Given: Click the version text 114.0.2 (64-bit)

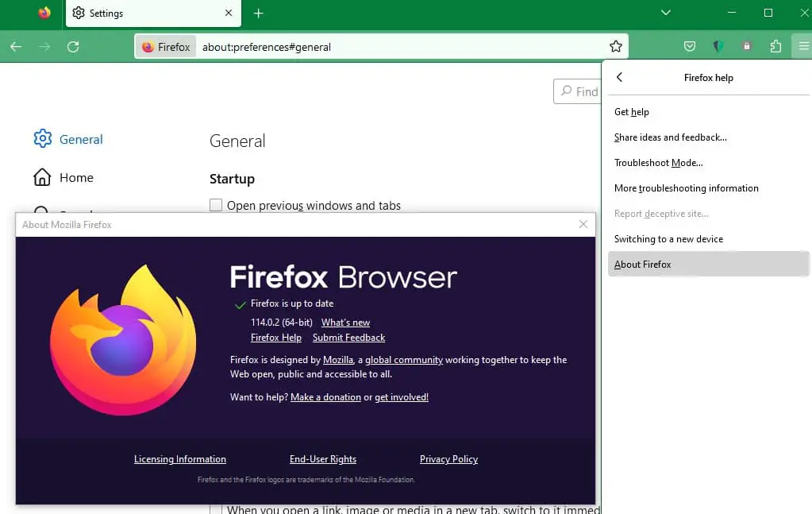Looking at the screenshot, I should coord(282,323).
